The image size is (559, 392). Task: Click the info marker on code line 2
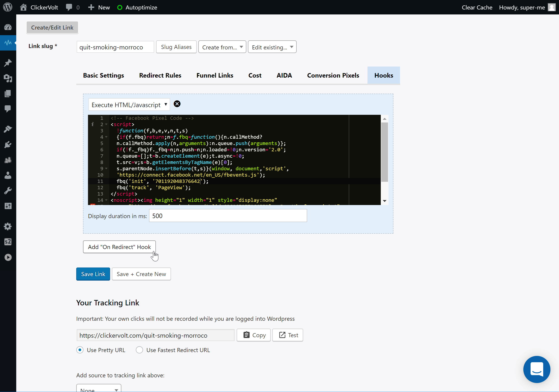(x=92, y=125)
